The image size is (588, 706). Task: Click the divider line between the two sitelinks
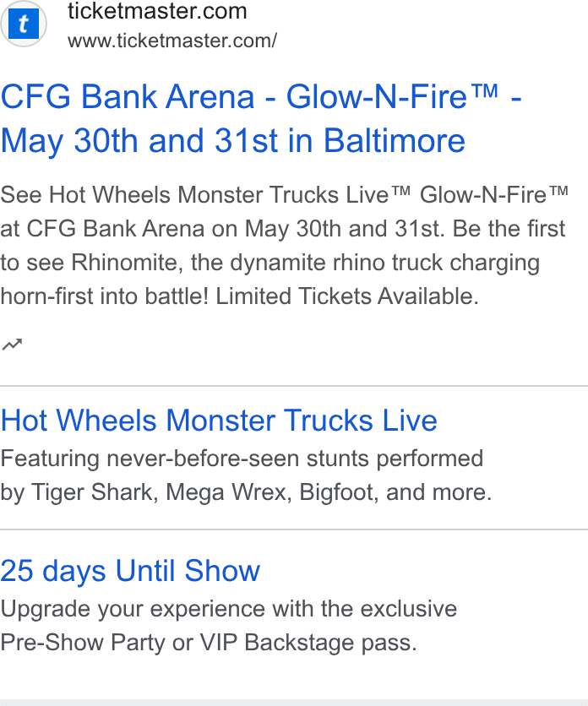[294, 529]
